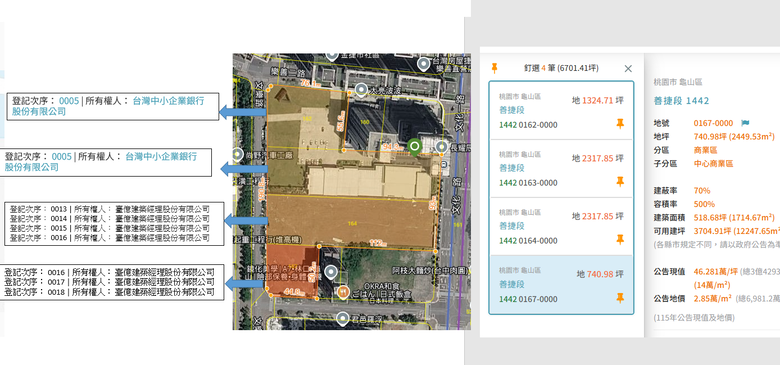The width and height of the screenshot is (780, 365).
Task: Click the flag icon next to 0167-0000
Action: point(745,123)
